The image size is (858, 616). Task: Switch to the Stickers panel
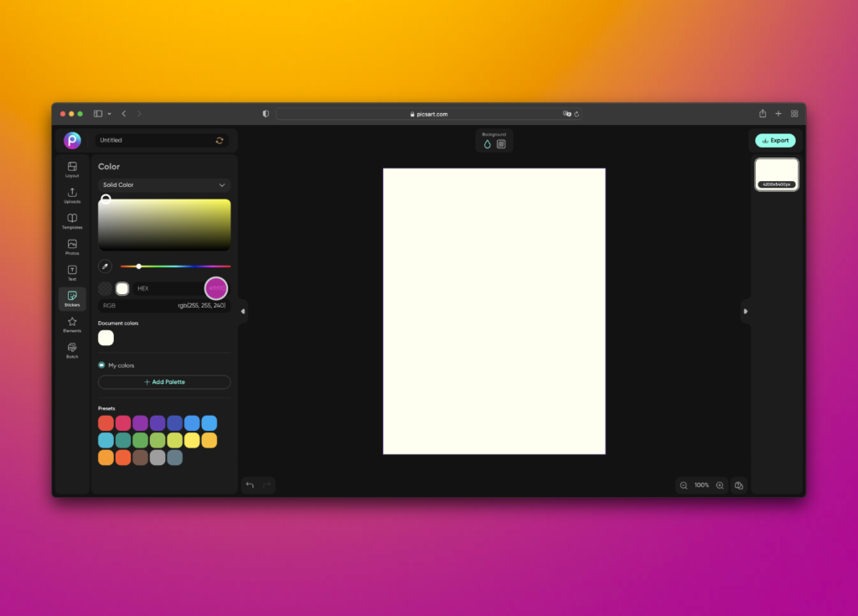[72, 298]
